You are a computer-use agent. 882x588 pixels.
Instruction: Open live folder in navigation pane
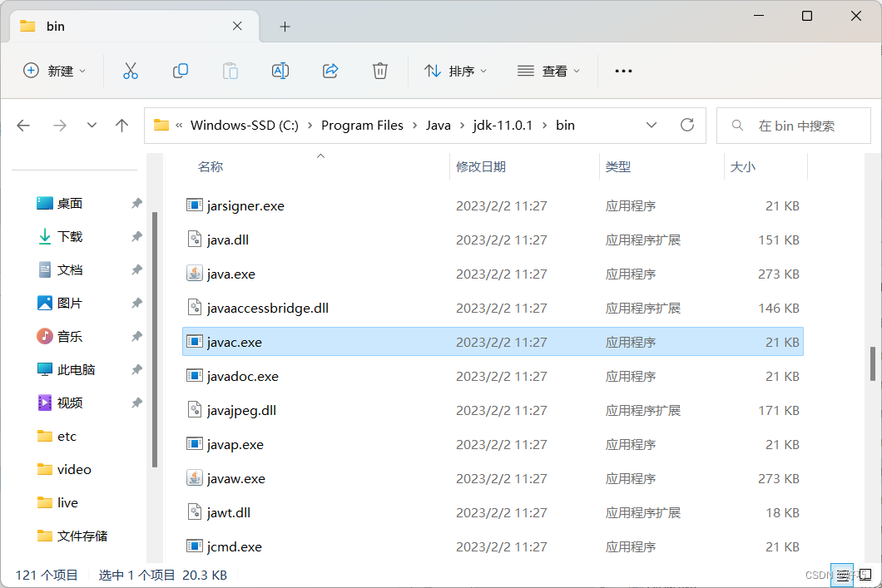click(67, 502)
